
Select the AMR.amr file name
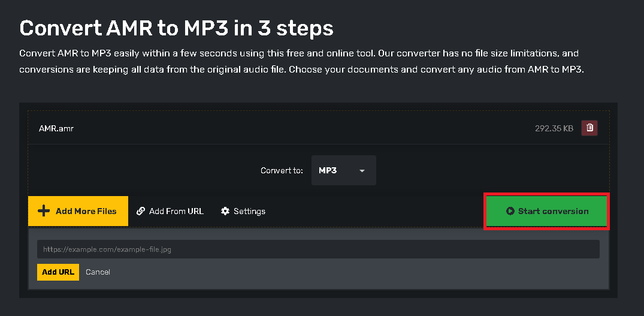(x=56, y=128)
